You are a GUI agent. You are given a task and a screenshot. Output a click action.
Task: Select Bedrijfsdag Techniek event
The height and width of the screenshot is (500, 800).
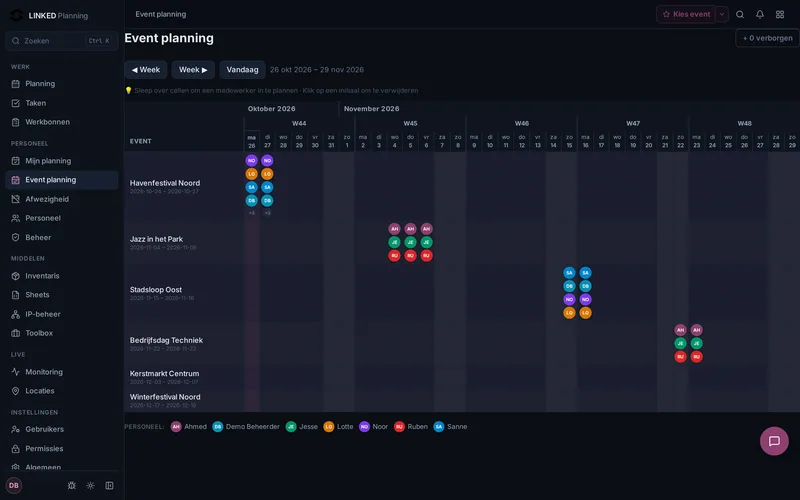pyautogui.click(x=166, y=340)
